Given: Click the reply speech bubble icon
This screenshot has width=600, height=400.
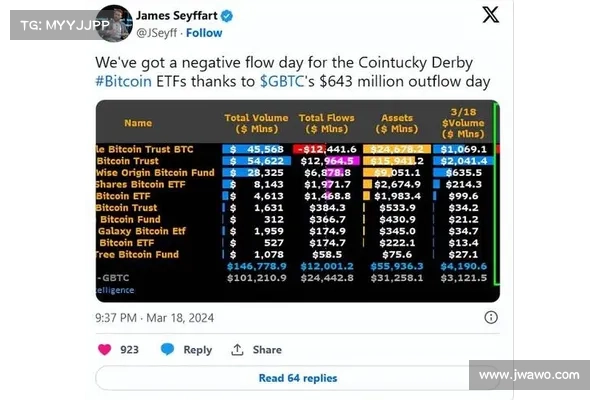Looking at the screenshot, I should tap(168, 349).
